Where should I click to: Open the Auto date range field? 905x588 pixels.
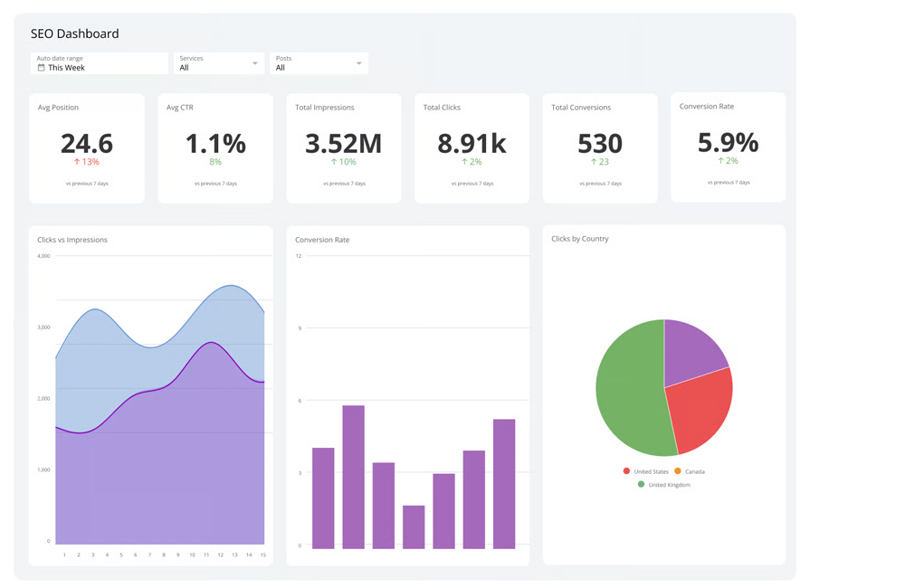coord(100,63)
